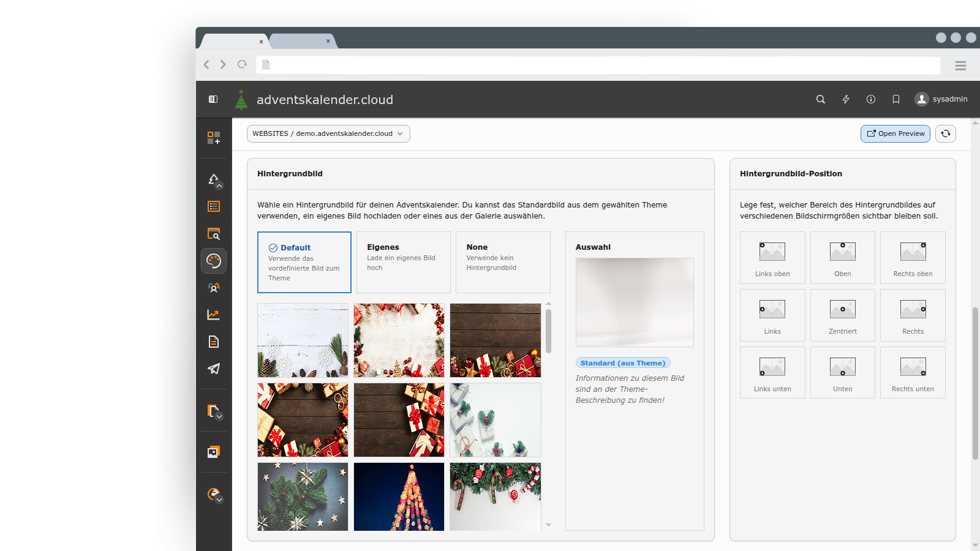This screenshot has height=551, width=980.
Task: Open the sysadmin user menu
Action: 941,99
